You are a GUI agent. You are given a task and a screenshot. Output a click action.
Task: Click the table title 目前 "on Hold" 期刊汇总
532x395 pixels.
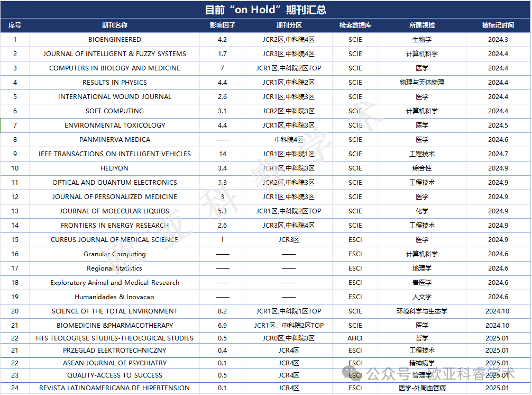[265, 10]
